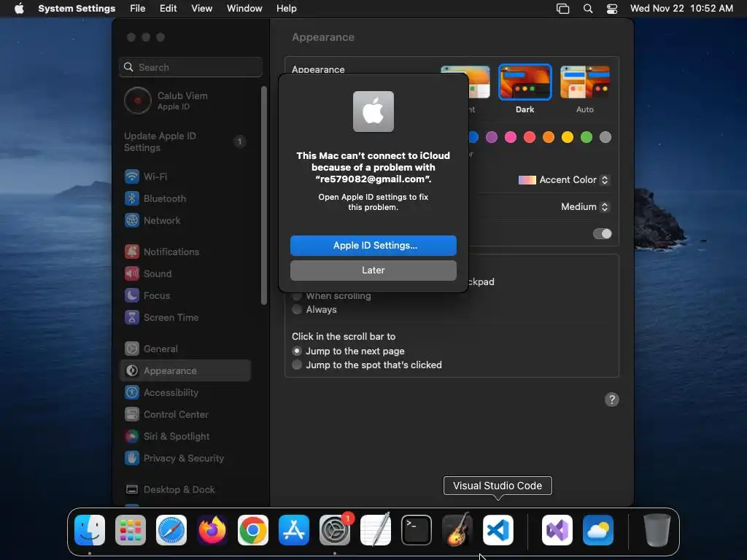Click System Settings icon in Dock
The width and height of the screenshot is (747, 560).
335,530
